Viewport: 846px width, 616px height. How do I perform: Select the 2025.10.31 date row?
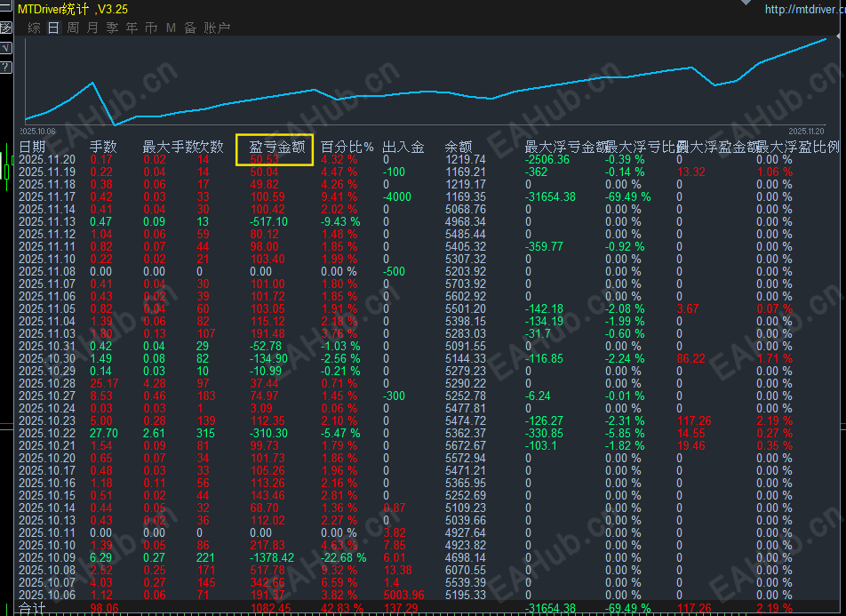[47, 346]
